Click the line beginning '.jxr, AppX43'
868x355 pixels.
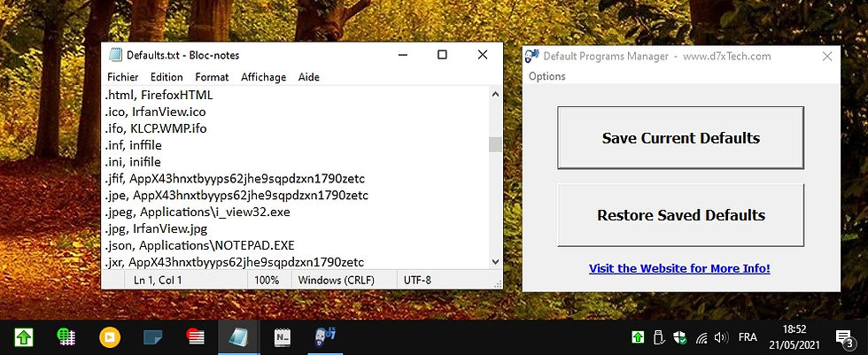click(234, 261)
